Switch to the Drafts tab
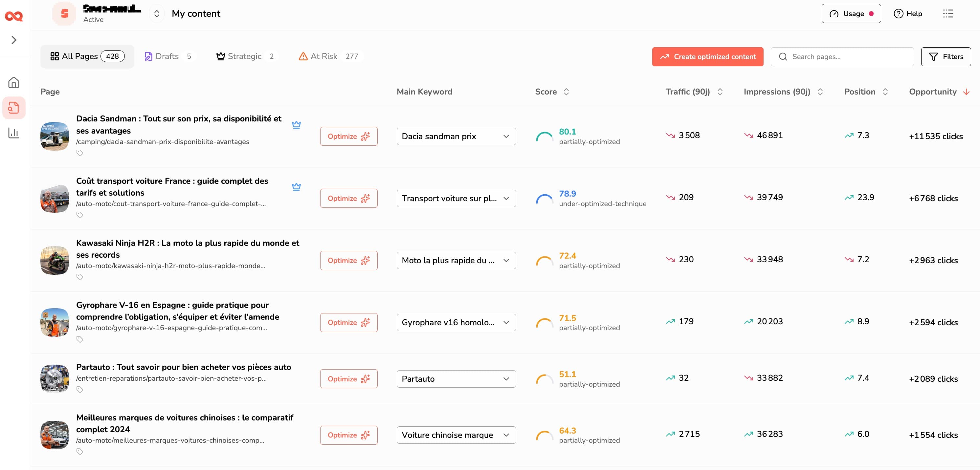This screenshot has height=470, width=980. click(x=167, y=56)
